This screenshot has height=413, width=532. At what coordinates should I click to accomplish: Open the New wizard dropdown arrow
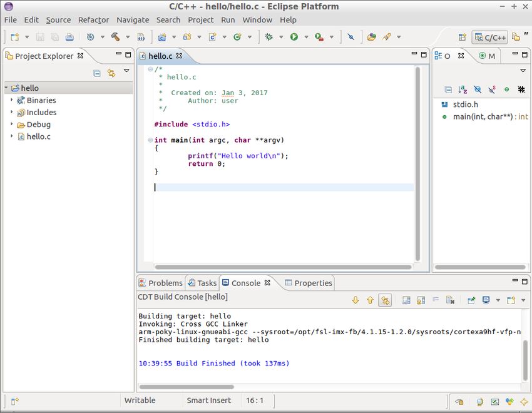[x=27, y=37]
